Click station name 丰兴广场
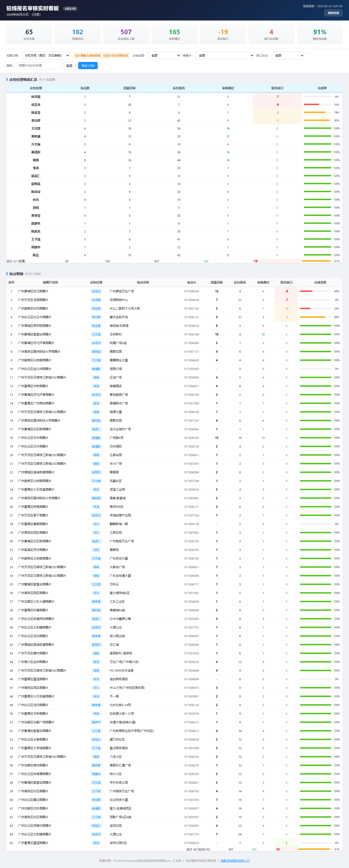The width and height of the screenshot is (349, 868). [x=116, y=464]
